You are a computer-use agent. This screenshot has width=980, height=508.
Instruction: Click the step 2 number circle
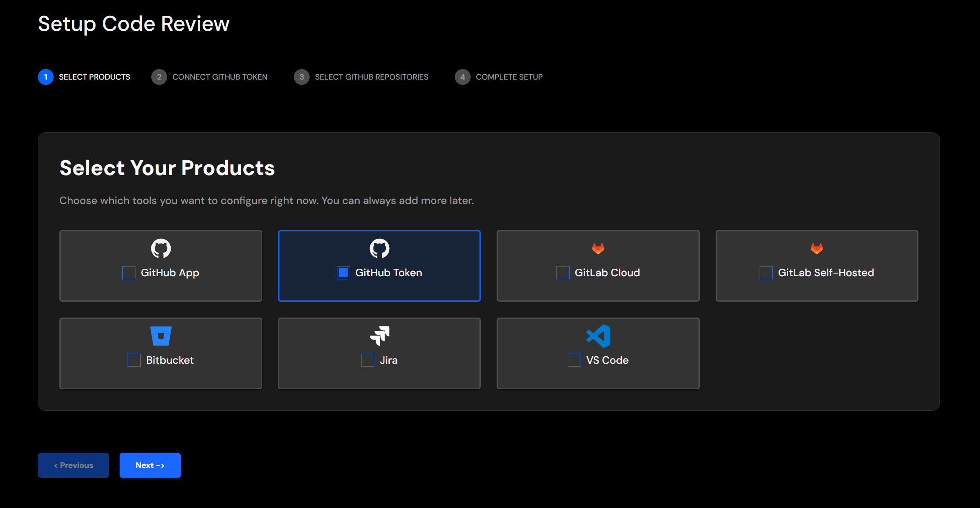click(x=159, y=77)
